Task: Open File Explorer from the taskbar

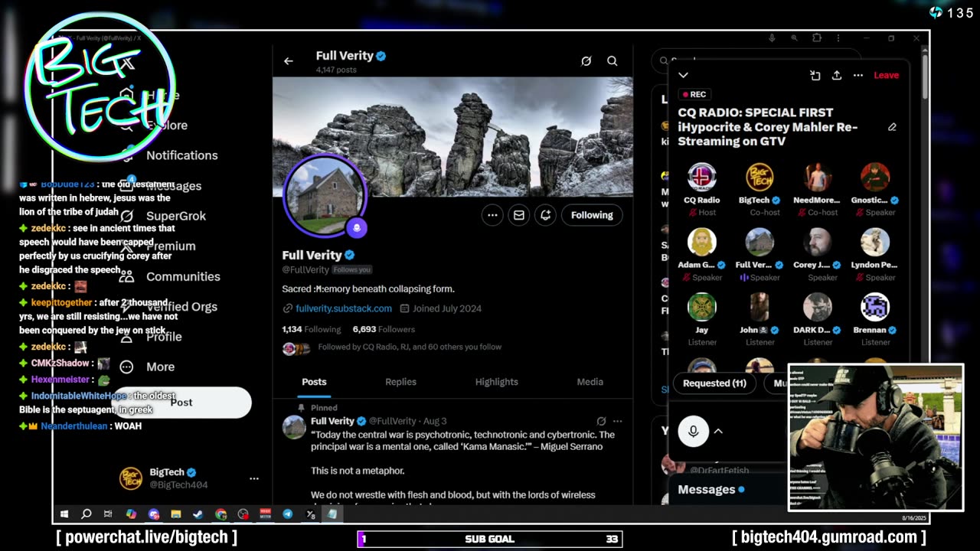Action: (x=176, y=514)
